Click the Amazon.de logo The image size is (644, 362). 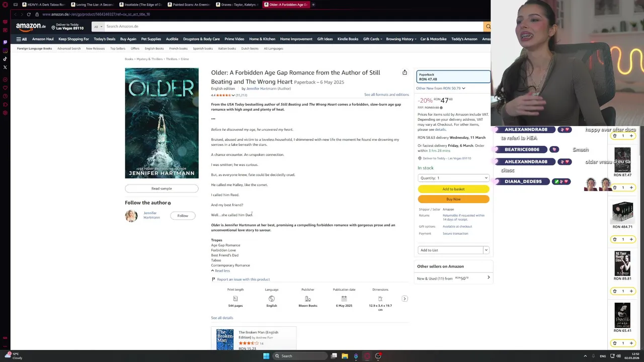(31, 26)
